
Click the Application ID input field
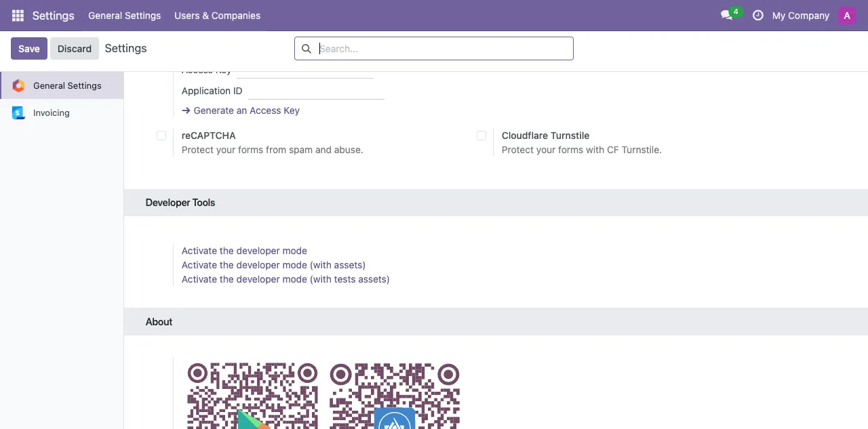tap(316, 91)
